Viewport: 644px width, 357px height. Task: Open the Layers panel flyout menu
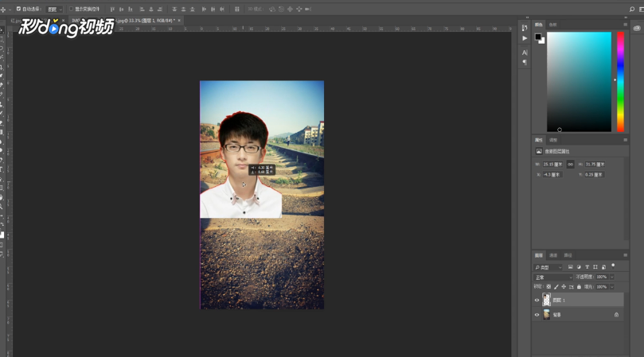[625, 255]
